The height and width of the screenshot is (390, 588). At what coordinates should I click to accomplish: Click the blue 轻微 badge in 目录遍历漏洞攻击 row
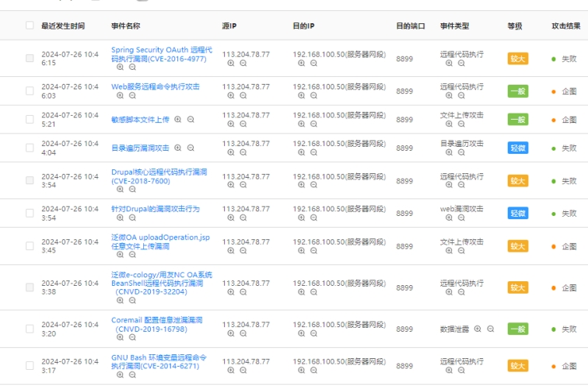point(518,148)
